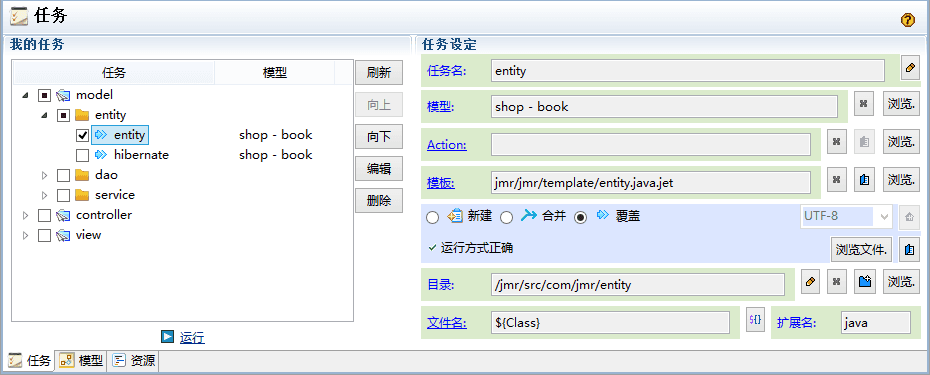Click the file icon right of 浏览文件.
930x375 pixels.
tap(908, 250)
